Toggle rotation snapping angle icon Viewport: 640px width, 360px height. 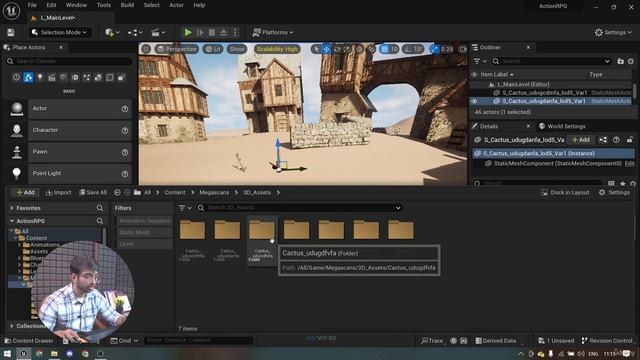[408, 49]
